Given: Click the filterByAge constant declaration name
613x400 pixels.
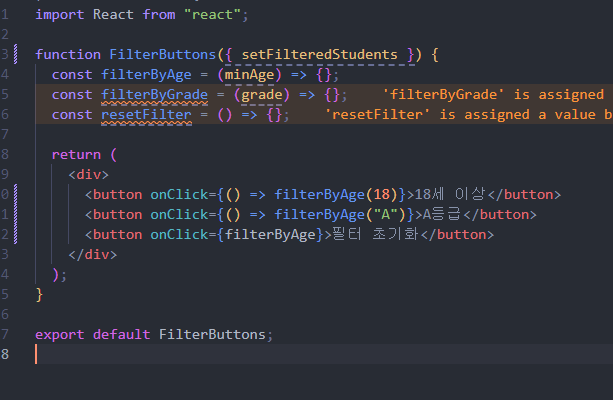Looking at the screenshot, I should point(146,74).
